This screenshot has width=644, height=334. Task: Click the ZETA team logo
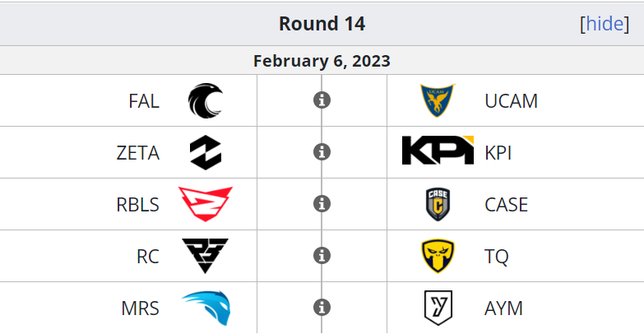pyautogui.click(x=206, y=152)
